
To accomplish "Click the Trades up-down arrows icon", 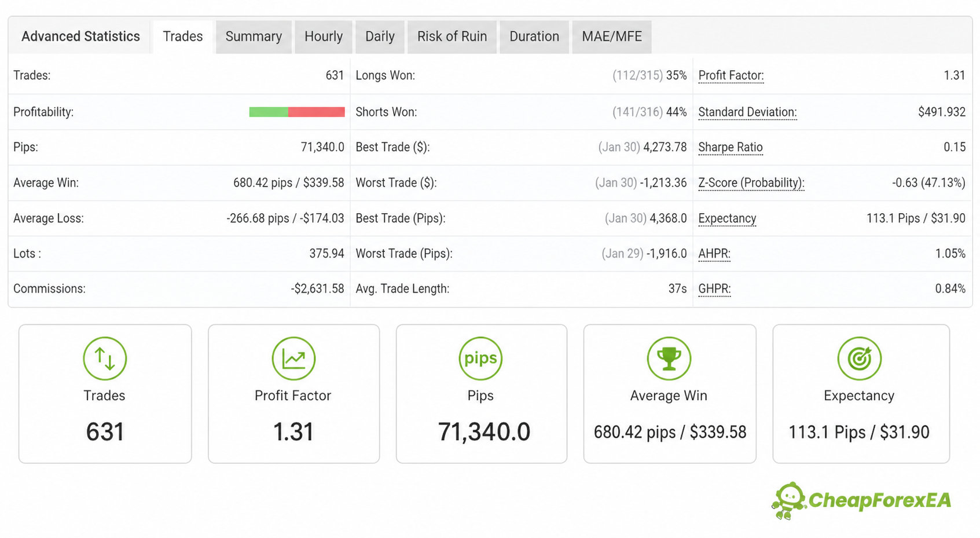I will tap(105, 358).
